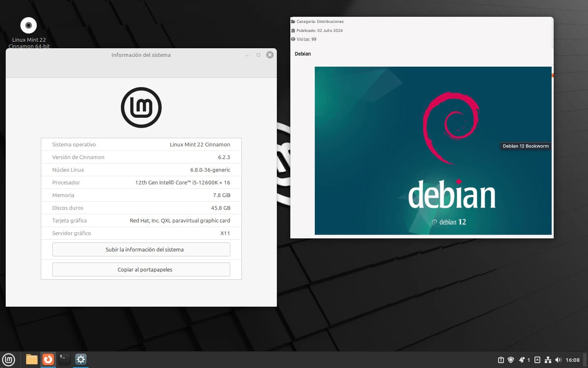This screenshot has width=588, height=368.
Task: Click the 'Memoria' label
Action: (63, 195)
